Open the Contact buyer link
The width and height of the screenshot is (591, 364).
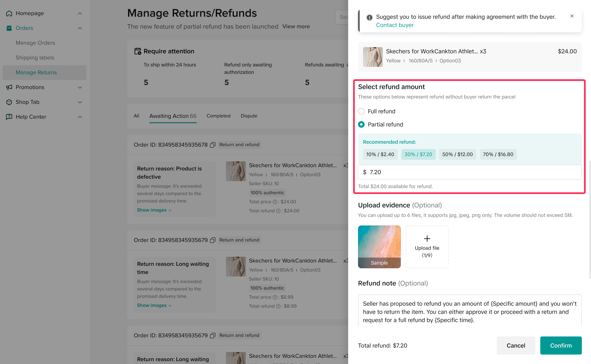point(395,25)
